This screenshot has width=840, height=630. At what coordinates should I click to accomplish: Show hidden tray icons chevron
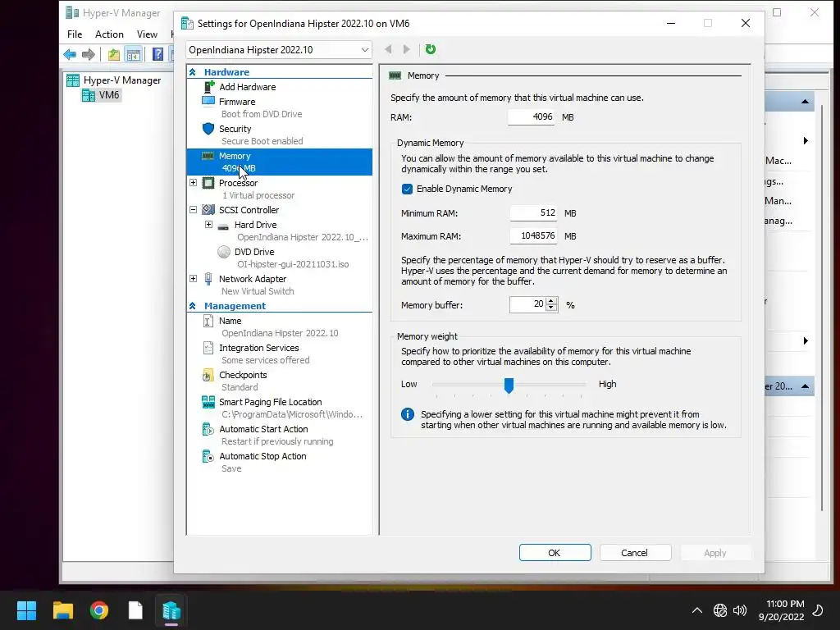(697, 610)
